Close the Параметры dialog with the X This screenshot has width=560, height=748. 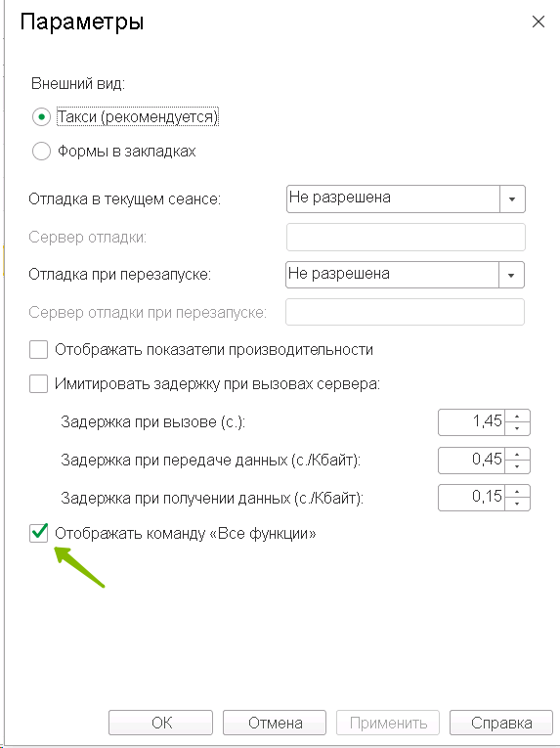[538, 22]
